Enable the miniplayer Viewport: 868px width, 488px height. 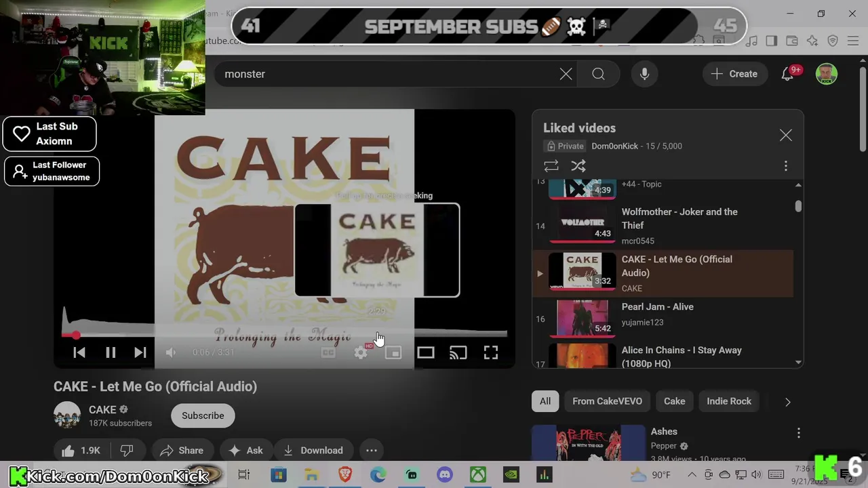click(393, 352)
